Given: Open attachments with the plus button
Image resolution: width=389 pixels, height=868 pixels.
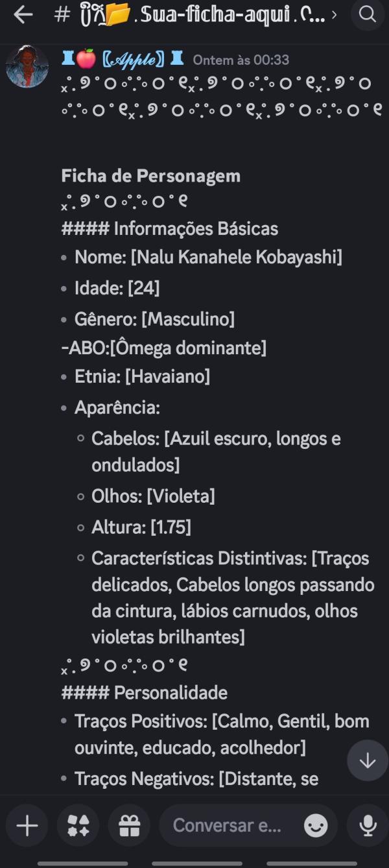Looking at the screenshot, I should coord(27,825).
